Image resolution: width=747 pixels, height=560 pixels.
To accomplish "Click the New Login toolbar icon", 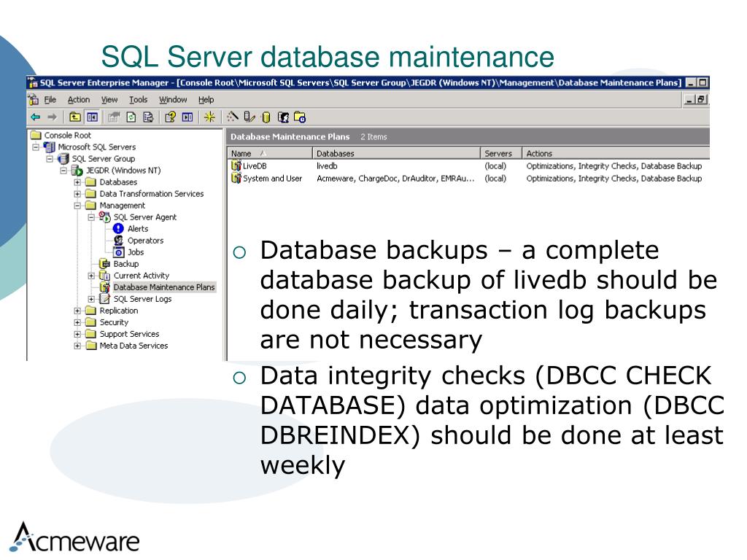I will 283,117.
